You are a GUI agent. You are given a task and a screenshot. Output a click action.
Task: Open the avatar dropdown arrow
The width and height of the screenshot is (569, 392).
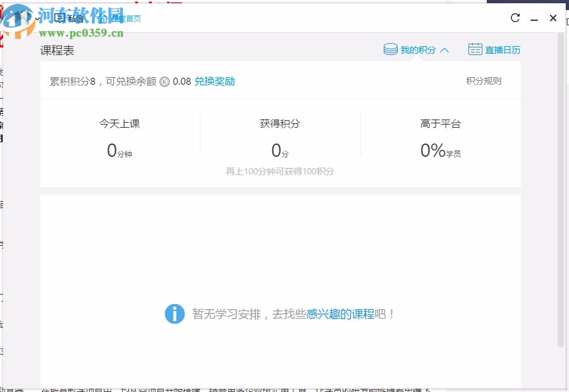(x=37, y=18)
